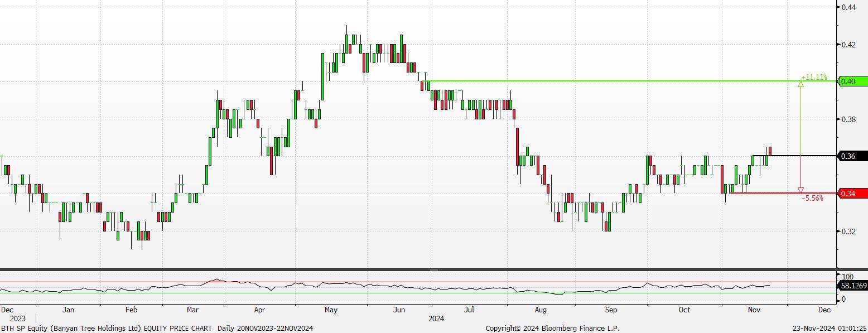The height and width of the screenshot is (333, 868).
Task: Select the black 0.36 price tag
Action: point(853,156)
